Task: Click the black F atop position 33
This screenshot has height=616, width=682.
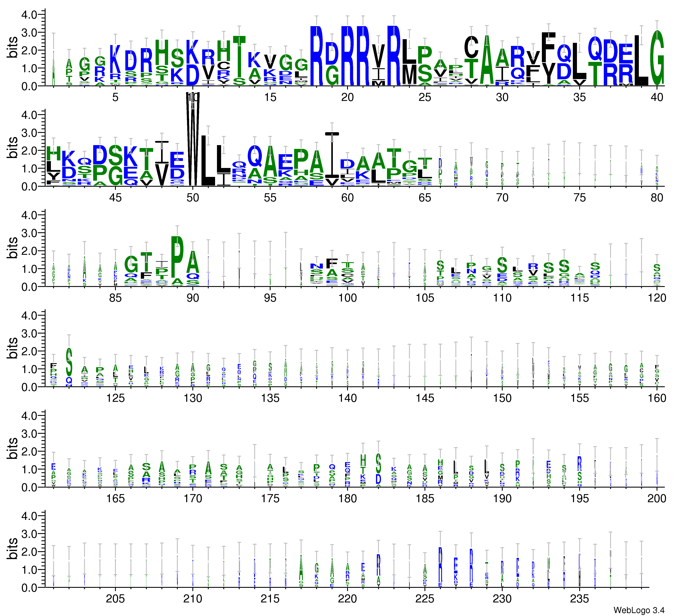Action: click(x=548, y=47)
